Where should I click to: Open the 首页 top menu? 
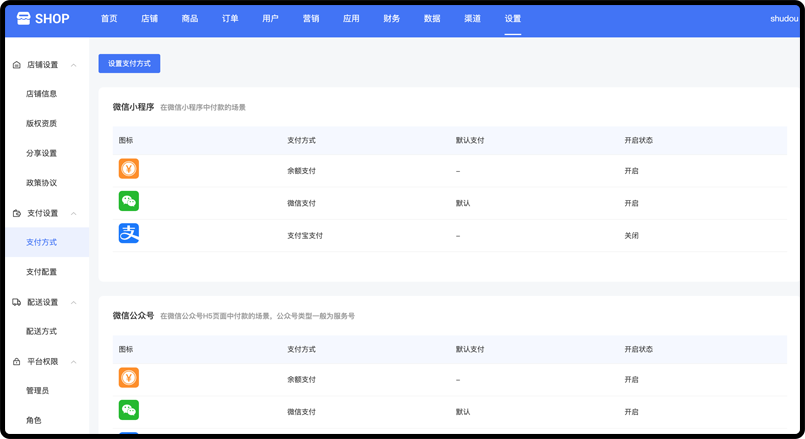pos(109,18)
